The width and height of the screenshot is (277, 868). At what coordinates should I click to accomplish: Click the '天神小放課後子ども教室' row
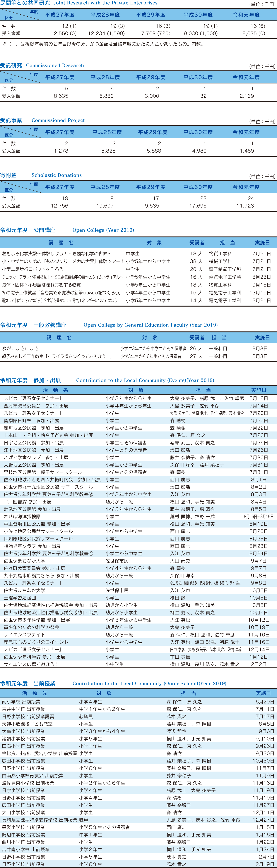point(138,724)
